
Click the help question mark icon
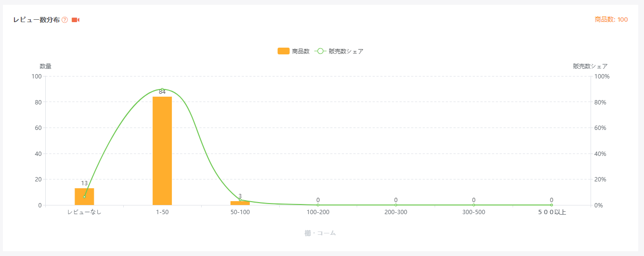click(65, 20)
